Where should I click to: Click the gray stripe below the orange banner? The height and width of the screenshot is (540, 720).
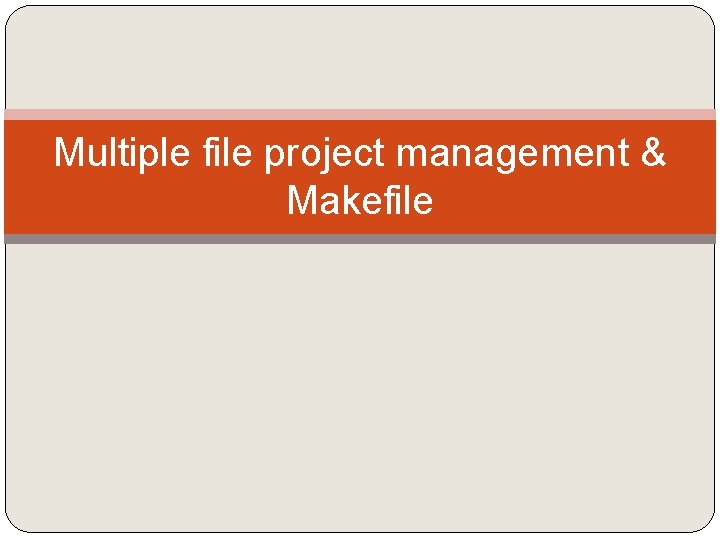(360, 239)
